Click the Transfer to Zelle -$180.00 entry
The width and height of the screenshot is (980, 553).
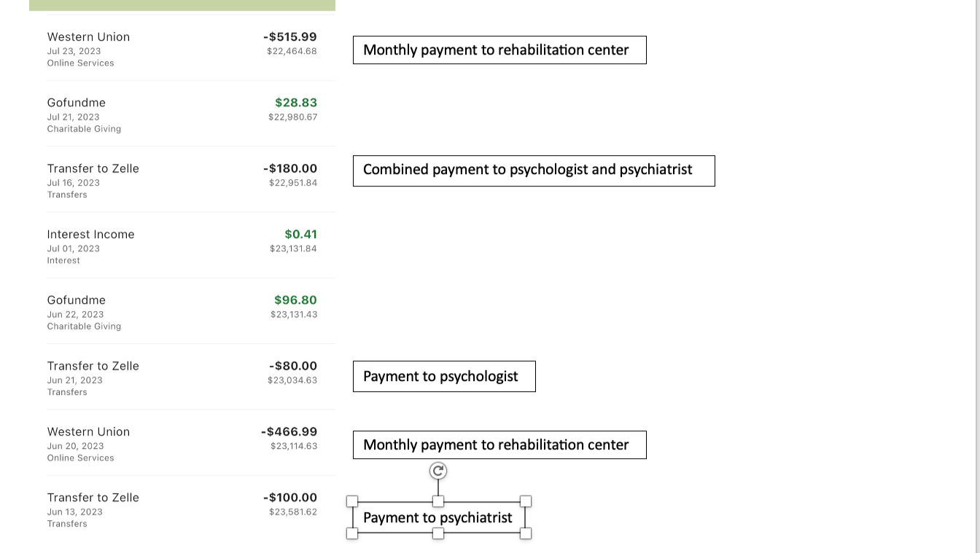coord(182,180)
